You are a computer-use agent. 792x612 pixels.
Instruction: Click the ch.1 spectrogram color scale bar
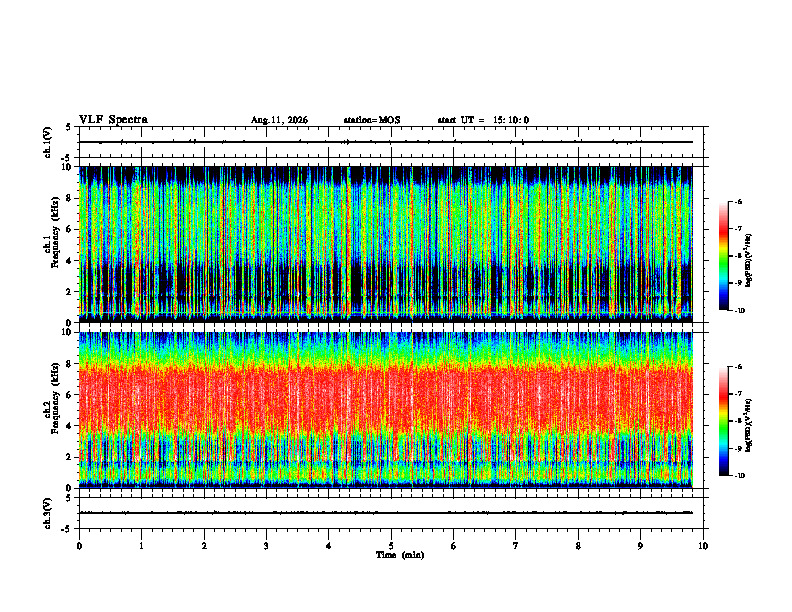tap(723, 256)
